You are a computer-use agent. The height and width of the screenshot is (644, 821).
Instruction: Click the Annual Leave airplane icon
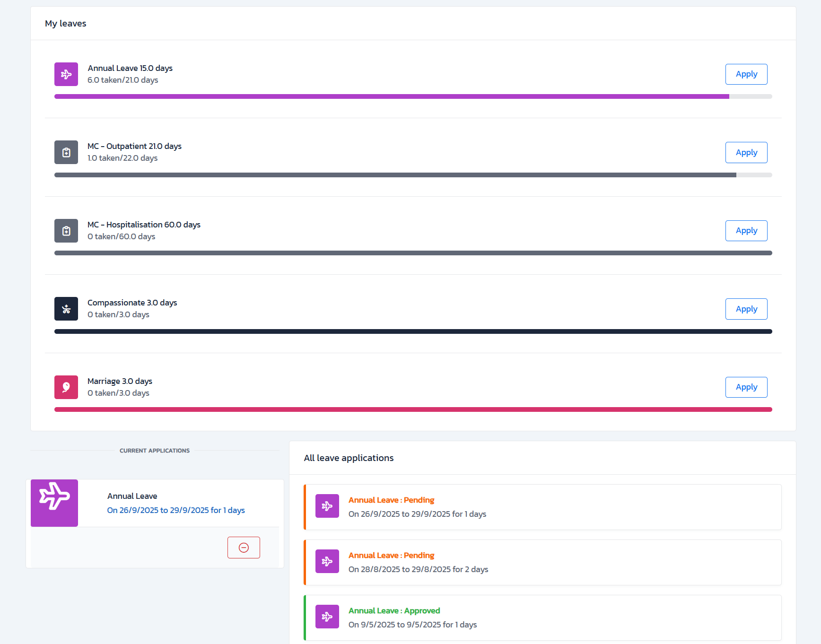pos(66,74)
